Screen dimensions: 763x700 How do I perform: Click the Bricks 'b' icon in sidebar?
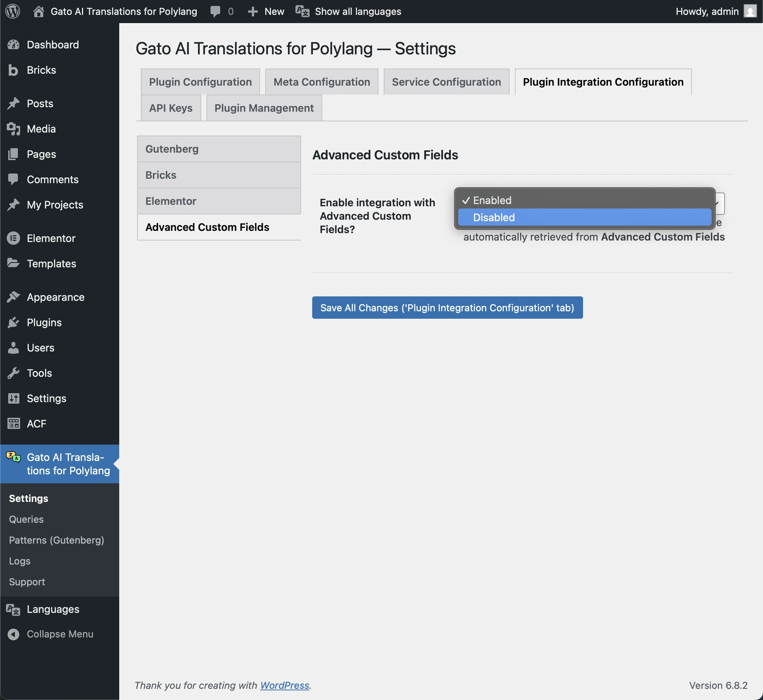[14, 70]
